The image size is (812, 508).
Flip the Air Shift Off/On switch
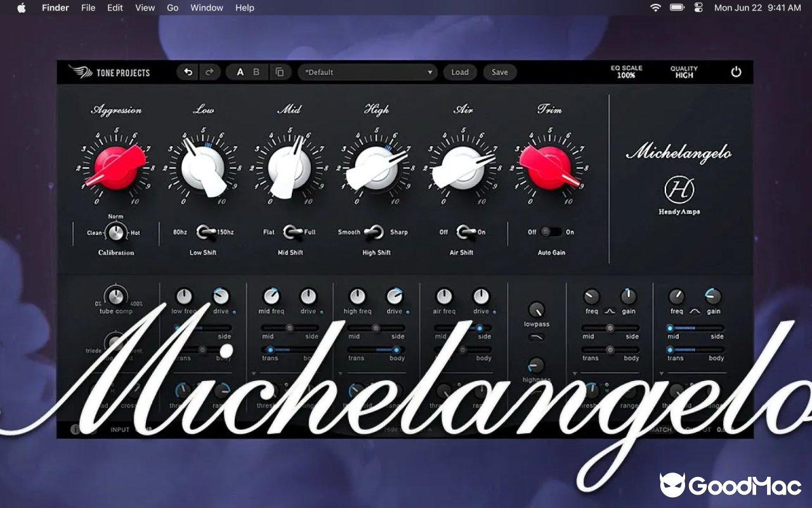(466, 232)
